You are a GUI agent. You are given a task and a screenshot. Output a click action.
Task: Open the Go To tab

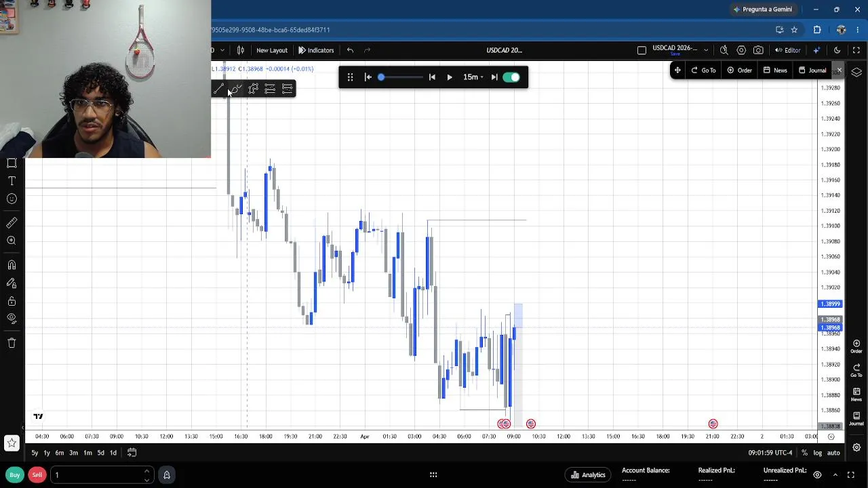pyautogui.click(x=703, y=70)
